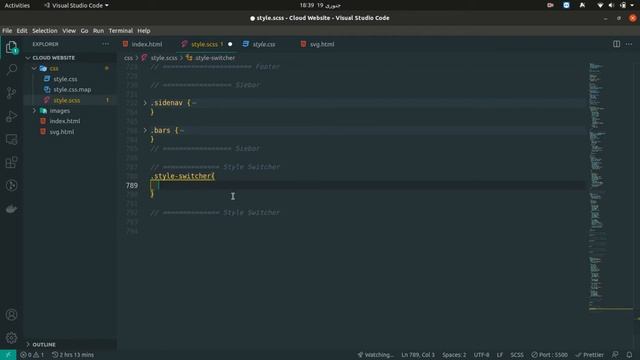This screenshot has width=640, height=360.
Task: Change LF end of line sequence
Action: coord(500,355)
